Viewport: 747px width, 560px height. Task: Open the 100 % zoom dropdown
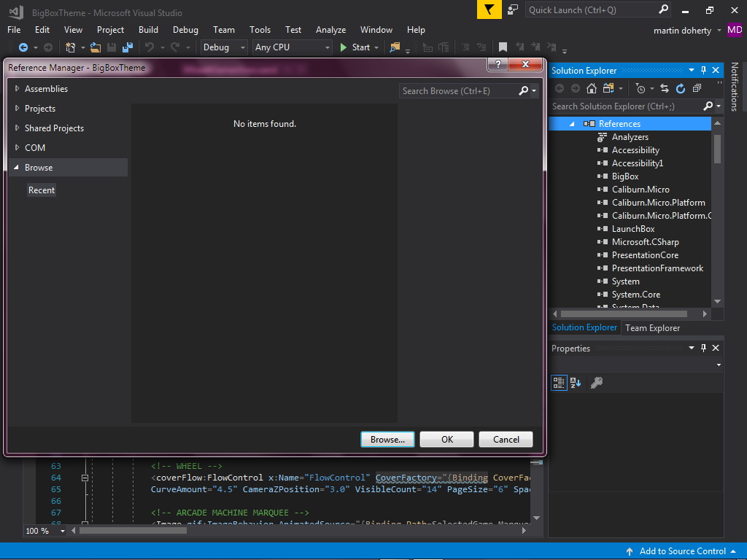click(63, 531)
